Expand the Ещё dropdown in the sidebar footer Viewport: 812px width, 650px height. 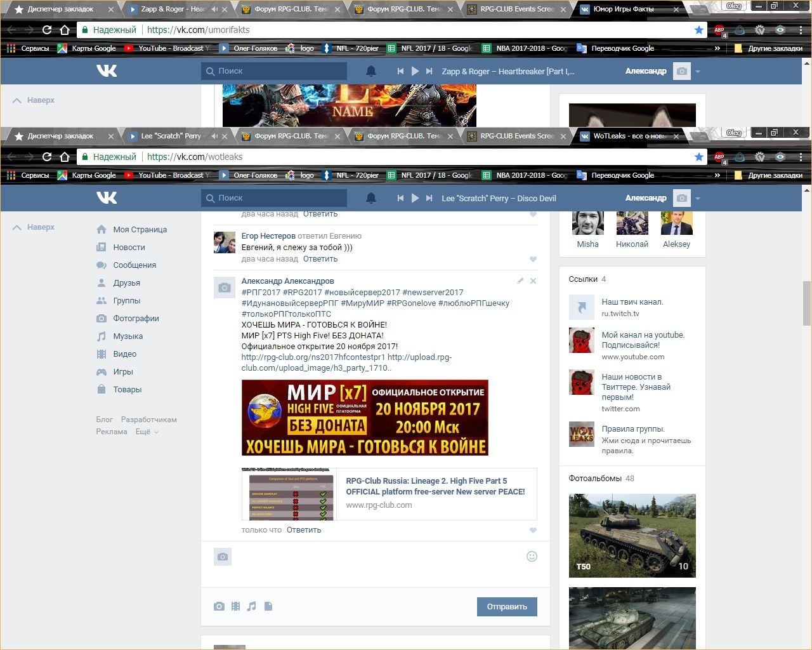[147, 432]
